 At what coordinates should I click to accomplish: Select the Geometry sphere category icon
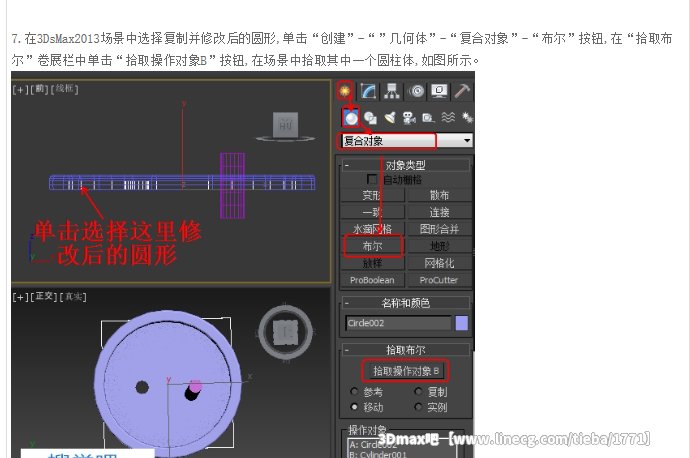pyautogui.click(x=351, y=117)
